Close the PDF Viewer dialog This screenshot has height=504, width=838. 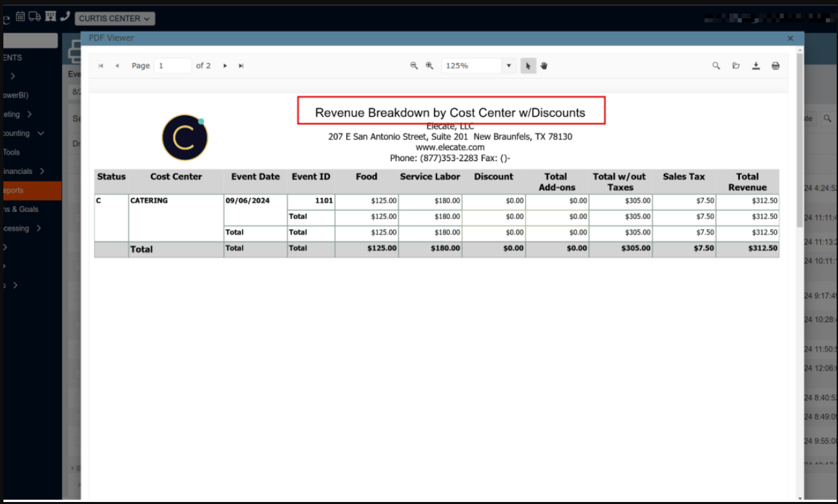790,39
